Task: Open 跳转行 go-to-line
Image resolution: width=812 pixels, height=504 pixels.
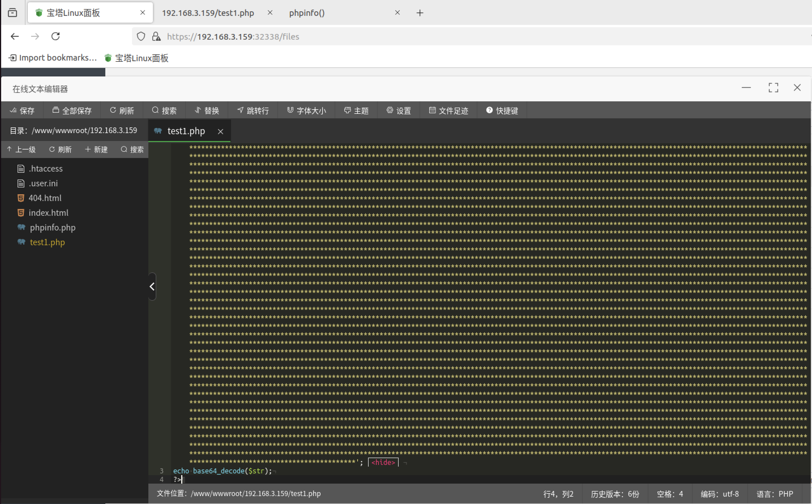Action: coord(253,110)
